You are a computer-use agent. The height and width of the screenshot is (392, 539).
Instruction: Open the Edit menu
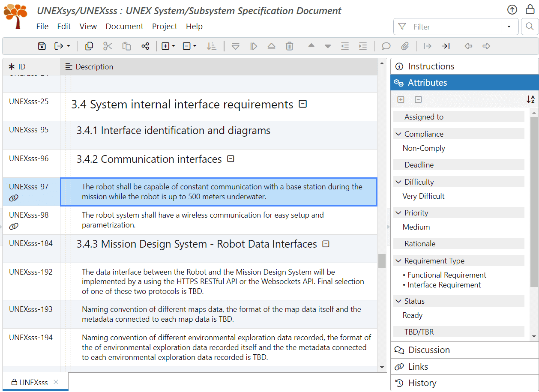coord(64,27)
